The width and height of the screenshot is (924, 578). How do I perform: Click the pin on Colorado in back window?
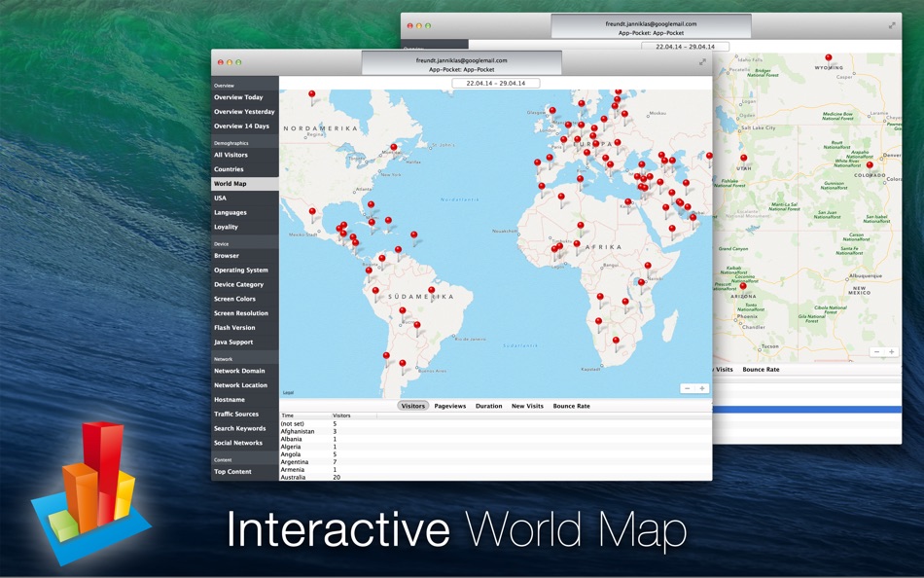tap(870, 167)
